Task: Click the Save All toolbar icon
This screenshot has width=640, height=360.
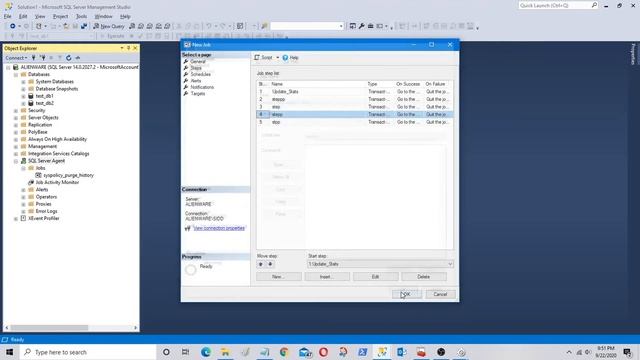Action: point(84,26)
